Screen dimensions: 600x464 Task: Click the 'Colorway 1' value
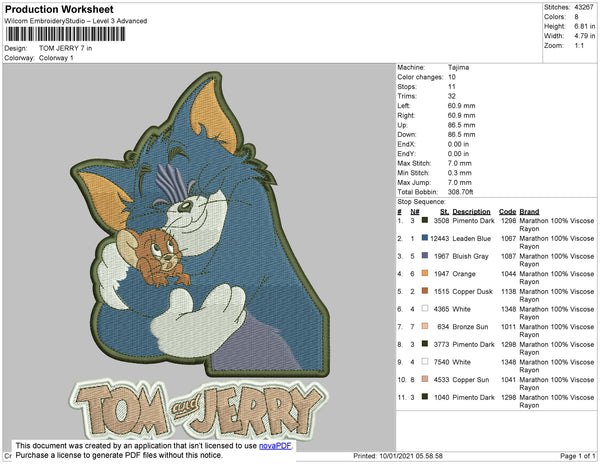click(x=56, y=58)
